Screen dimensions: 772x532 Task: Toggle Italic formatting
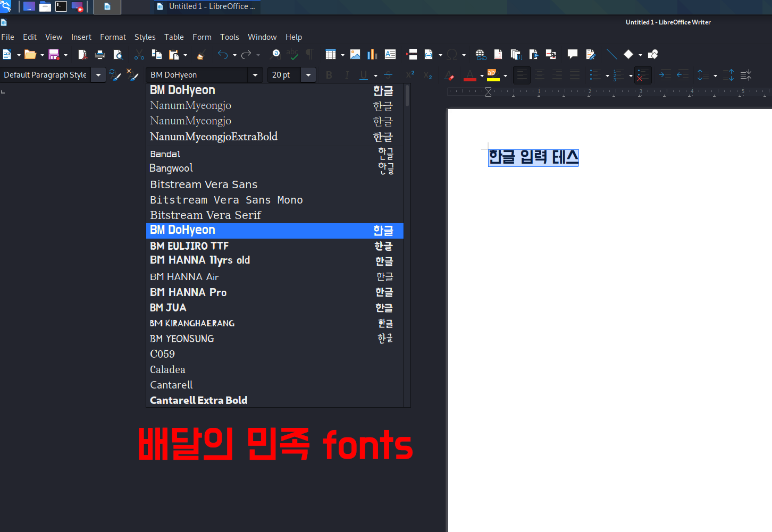(347, 75)
